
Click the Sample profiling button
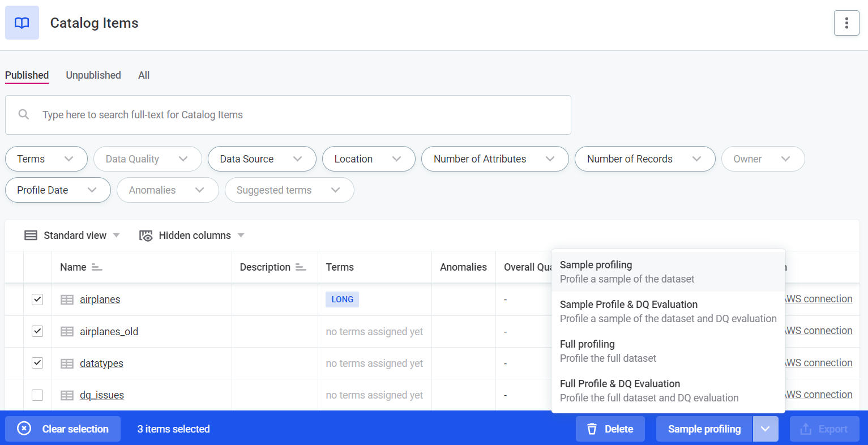point(704,429)
